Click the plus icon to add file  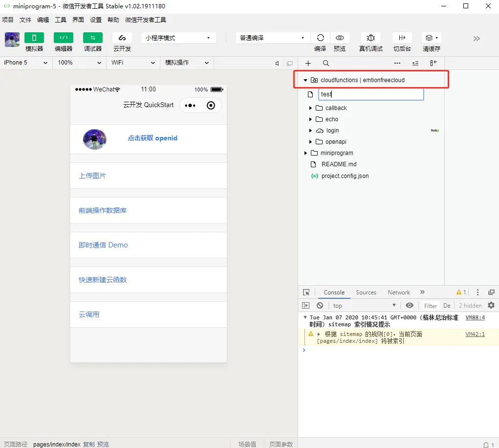point(308,64)
